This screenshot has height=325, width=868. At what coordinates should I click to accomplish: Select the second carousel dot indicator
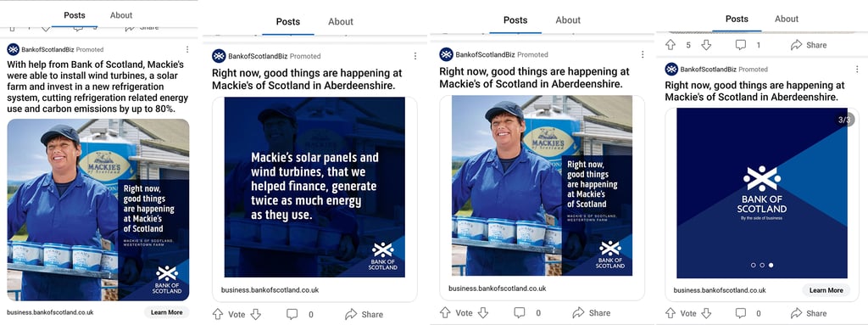pyautogui.click(x=762, y=265)
